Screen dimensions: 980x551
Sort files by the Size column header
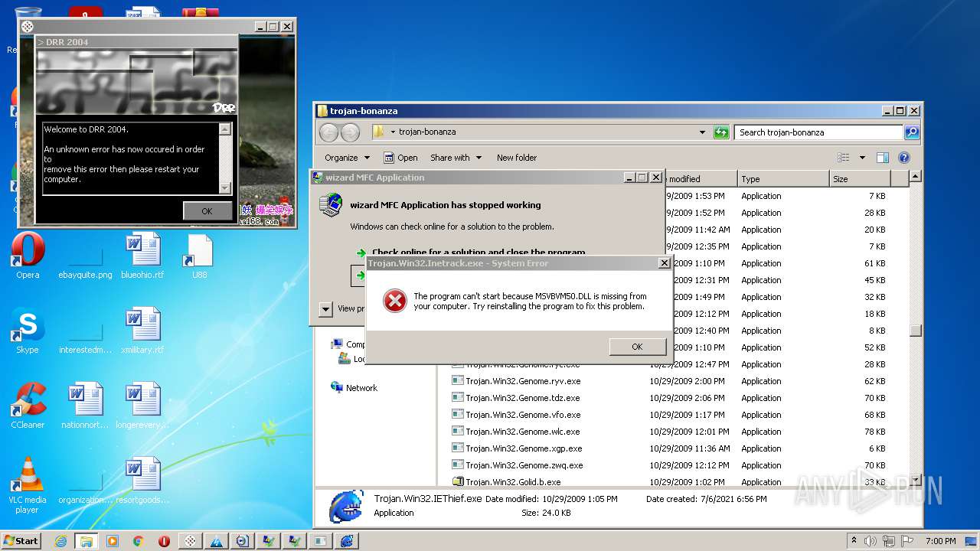(x=861, y=179)
